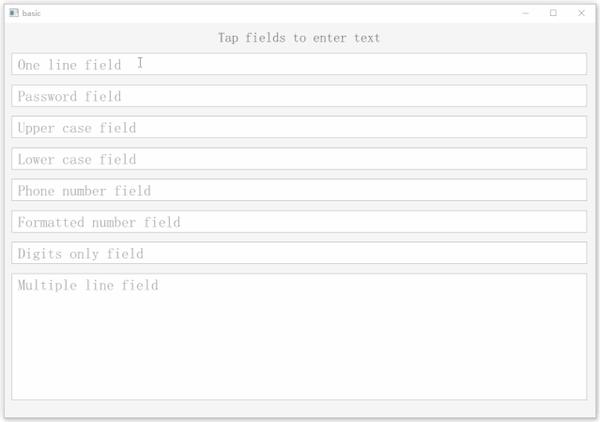
Task: Focus the Formatted number field
Action: point(299,222)
